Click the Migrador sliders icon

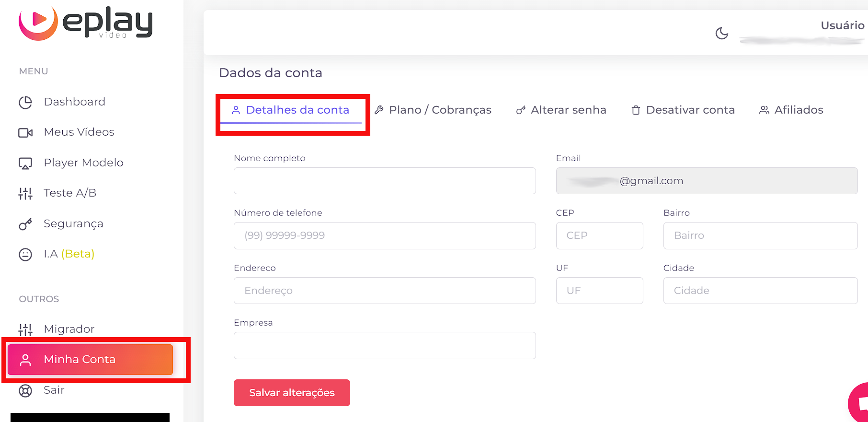[25, 329]
